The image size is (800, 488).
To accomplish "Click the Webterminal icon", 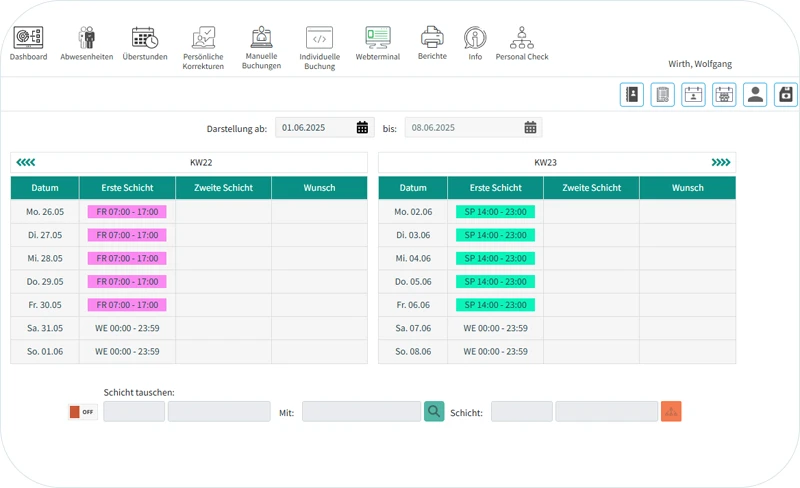I will pyautogui.click(x=378, y=38).
